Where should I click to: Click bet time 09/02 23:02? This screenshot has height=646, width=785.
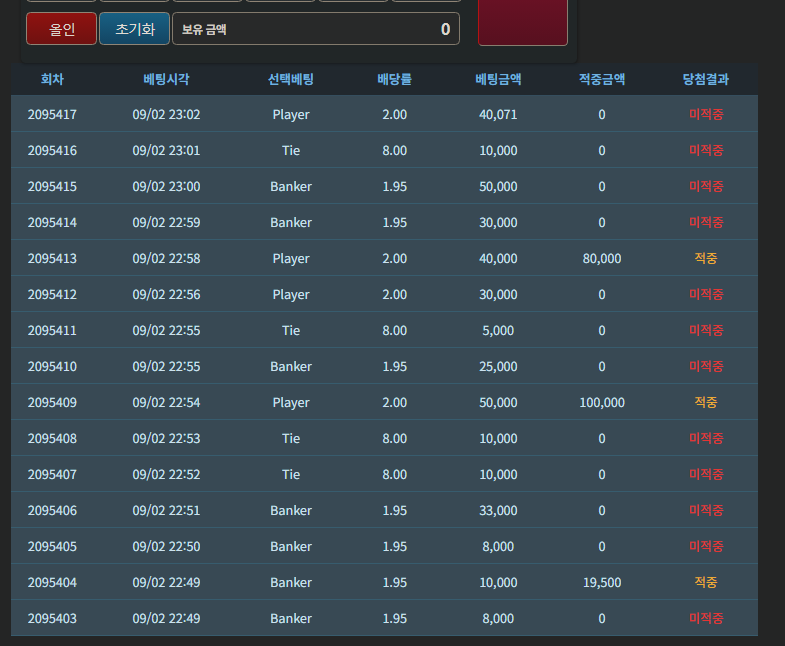tap(166, 115)
